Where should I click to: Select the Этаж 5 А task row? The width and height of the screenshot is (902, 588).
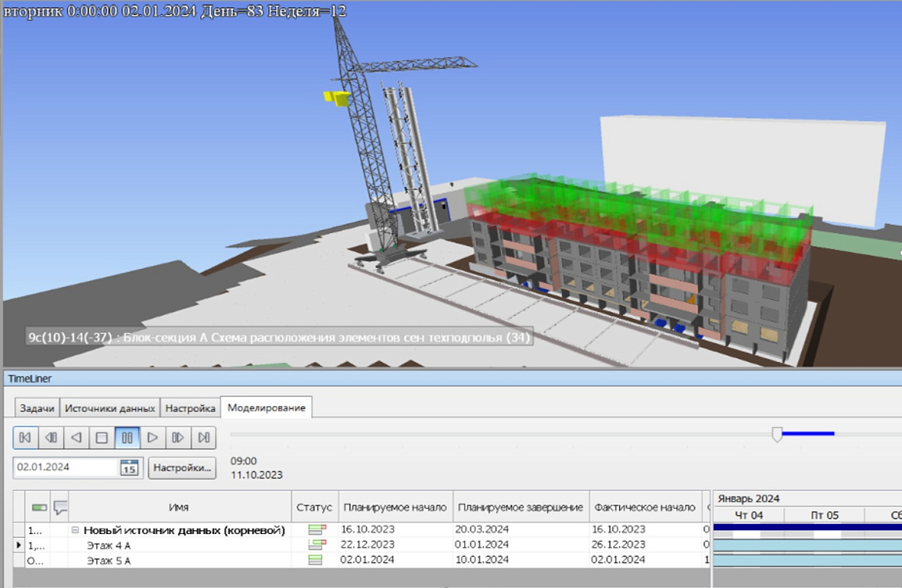coord(108,560)
